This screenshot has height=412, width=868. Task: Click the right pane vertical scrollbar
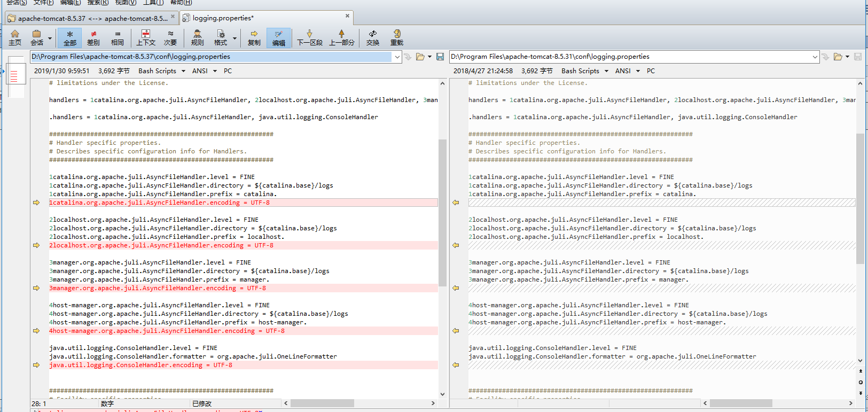point(860,199)
